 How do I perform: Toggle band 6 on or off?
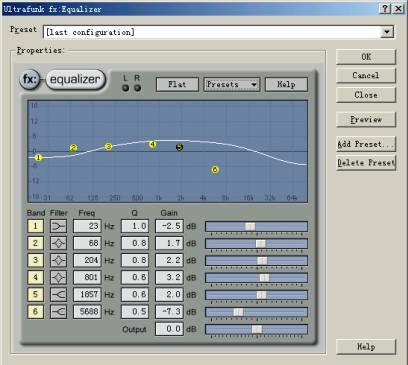pos(35,312)
